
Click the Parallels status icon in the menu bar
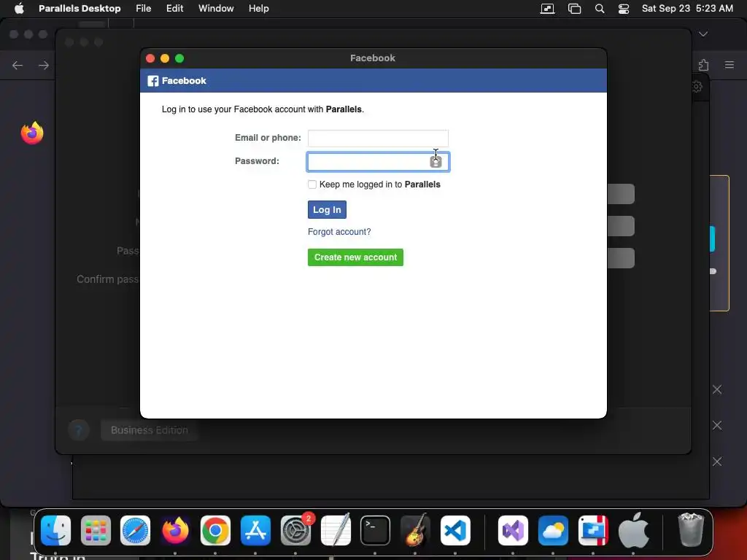coord(547,9)
